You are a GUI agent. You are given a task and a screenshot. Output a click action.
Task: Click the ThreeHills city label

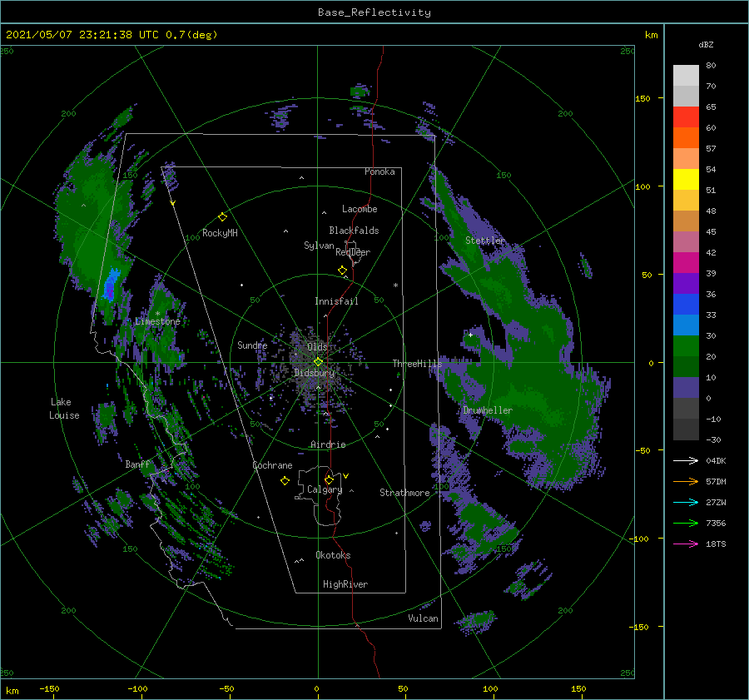[417, 364]
